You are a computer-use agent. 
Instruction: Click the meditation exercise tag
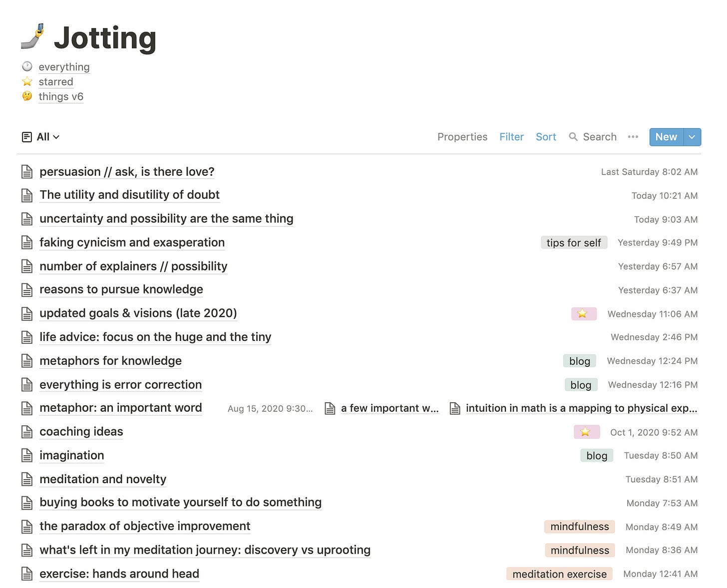(559, 574)
